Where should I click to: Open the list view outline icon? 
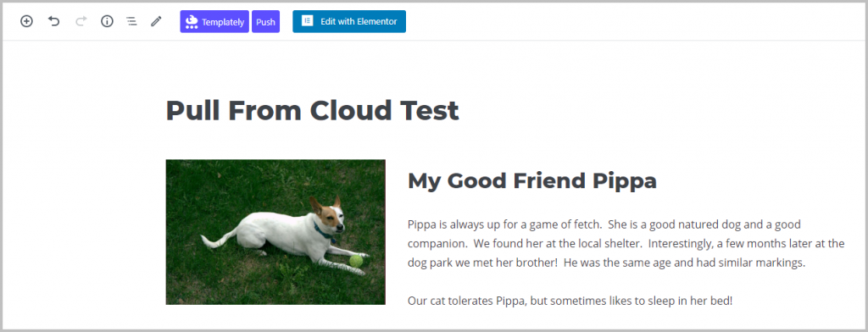point(131,21)
